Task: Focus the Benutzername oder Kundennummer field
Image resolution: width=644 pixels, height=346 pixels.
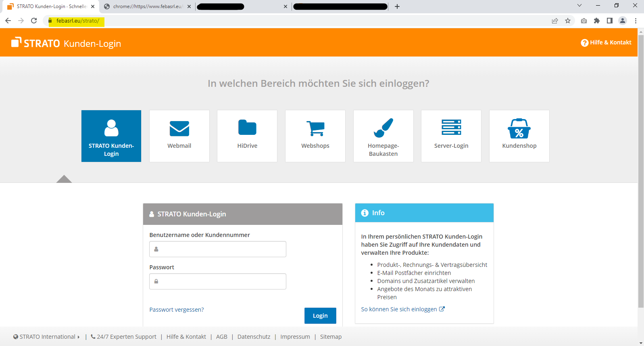Action: coord(218,249)
